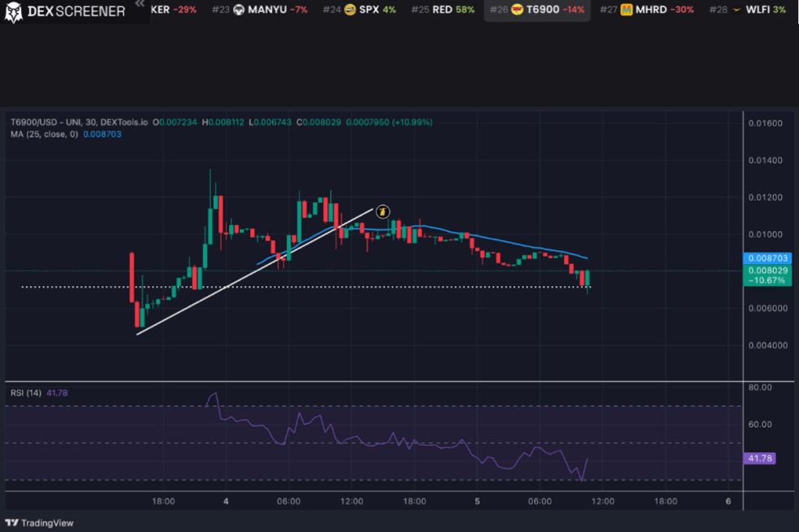
Task: Click the KER -29% ticker entry
Action: pyautogui.click(x=173, y=10)
